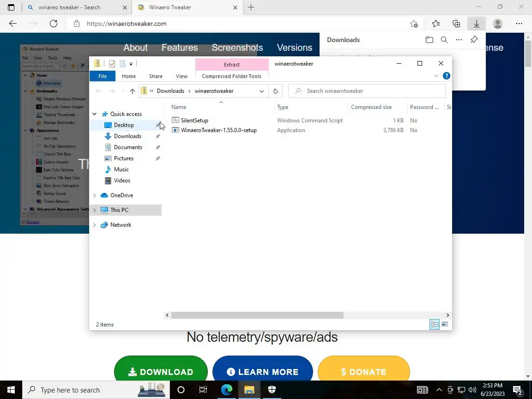This screenshot has height=399, width=532.
Task: Open address bar history dropdown
Action: (261, 91)
